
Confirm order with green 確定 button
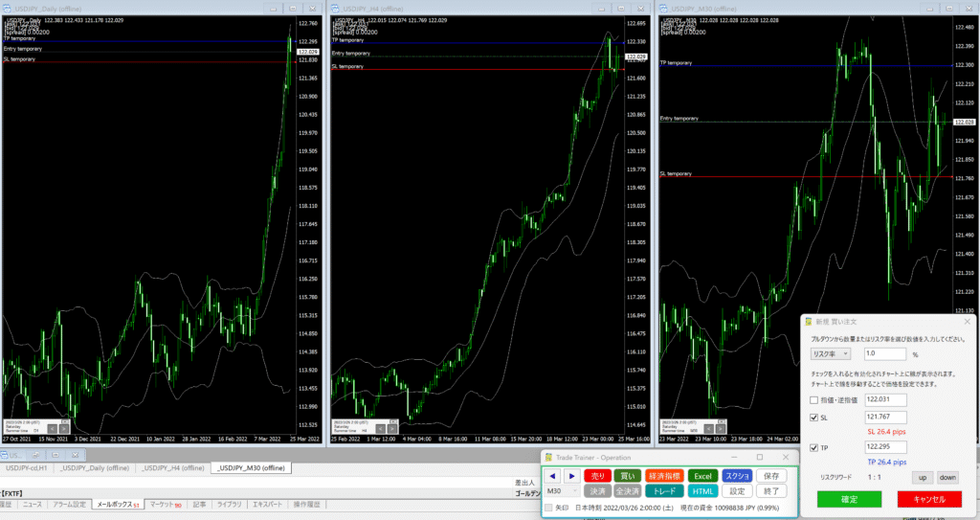(850, 499)
